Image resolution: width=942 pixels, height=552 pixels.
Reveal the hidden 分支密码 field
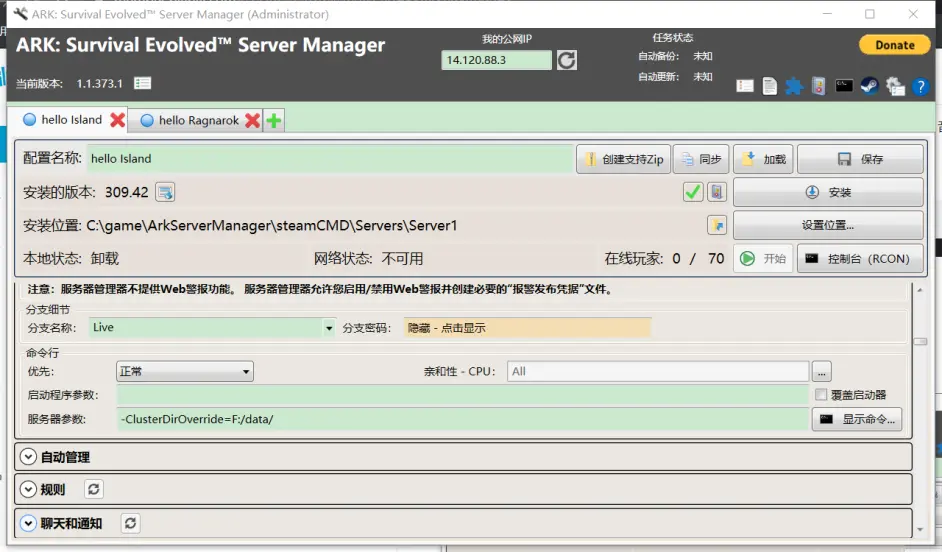pos(527,328)
